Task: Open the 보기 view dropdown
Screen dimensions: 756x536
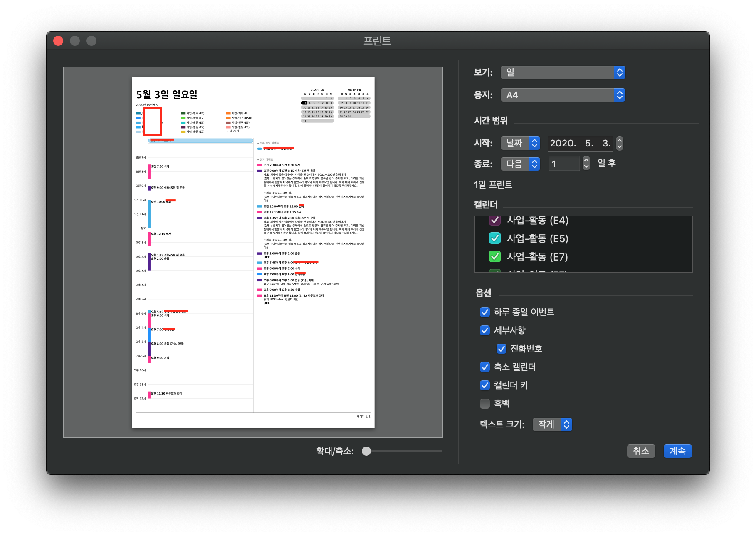Action: [x=563, y=72]
